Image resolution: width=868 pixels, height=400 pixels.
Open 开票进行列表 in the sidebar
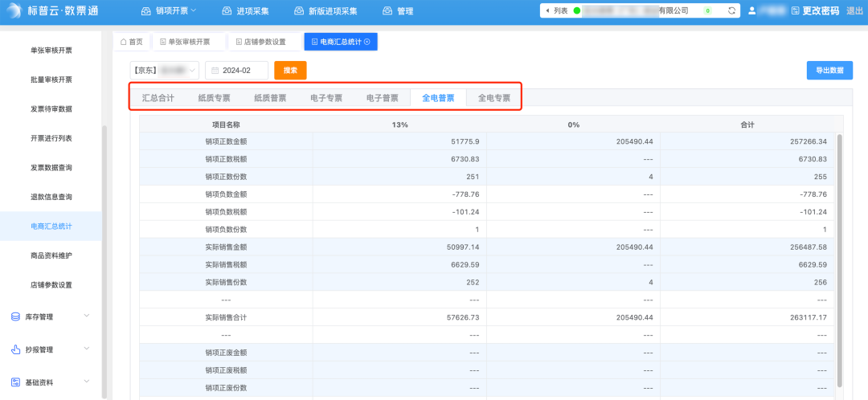51,138
